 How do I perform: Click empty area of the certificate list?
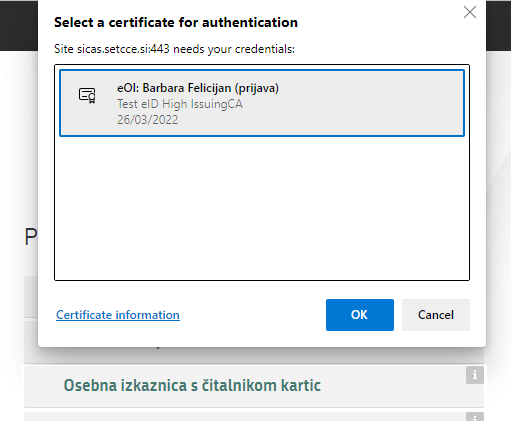coord(262,208)
